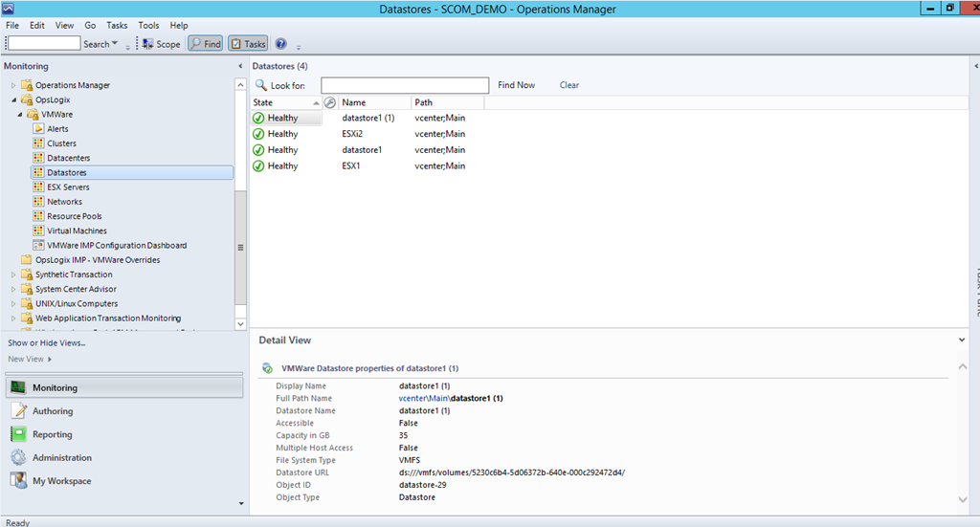Switch to the Reporting workspace
Viewport: 980px width, 527px height.
(x=53, y=434)
